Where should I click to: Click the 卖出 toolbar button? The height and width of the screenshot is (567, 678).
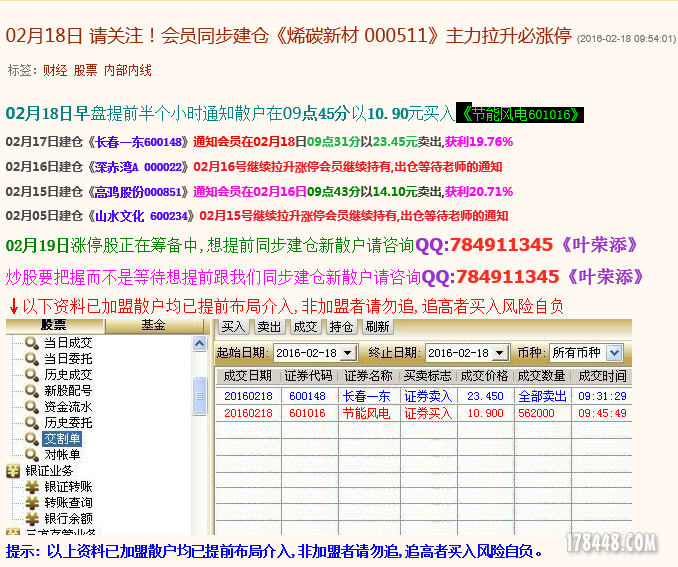click(x=269, y=327)
